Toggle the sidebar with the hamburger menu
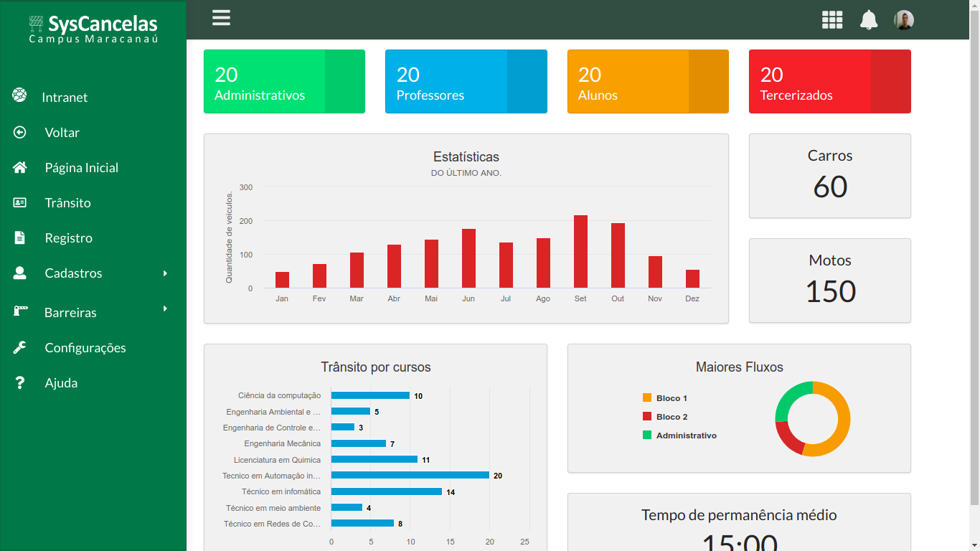 click(x=221, y=18)
